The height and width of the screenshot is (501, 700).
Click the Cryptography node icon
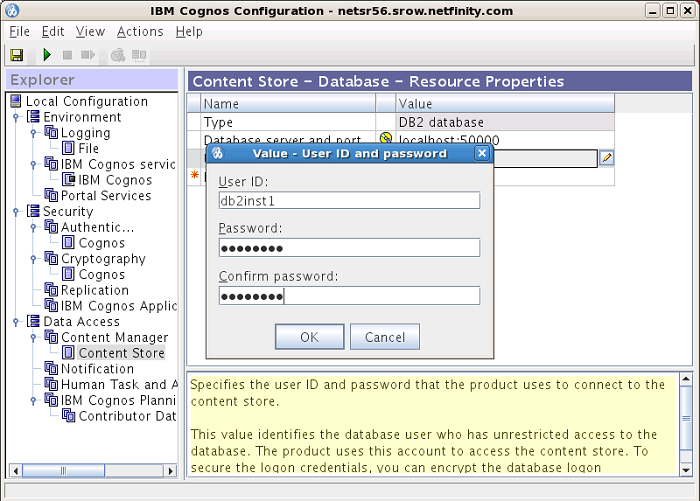point(51,258)
